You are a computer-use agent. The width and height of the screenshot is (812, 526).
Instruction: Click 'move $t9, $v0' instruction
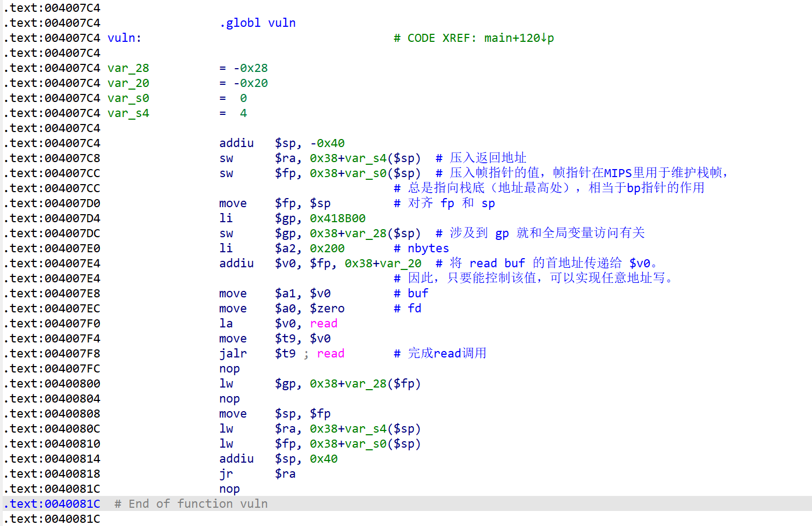coord(275,339)
